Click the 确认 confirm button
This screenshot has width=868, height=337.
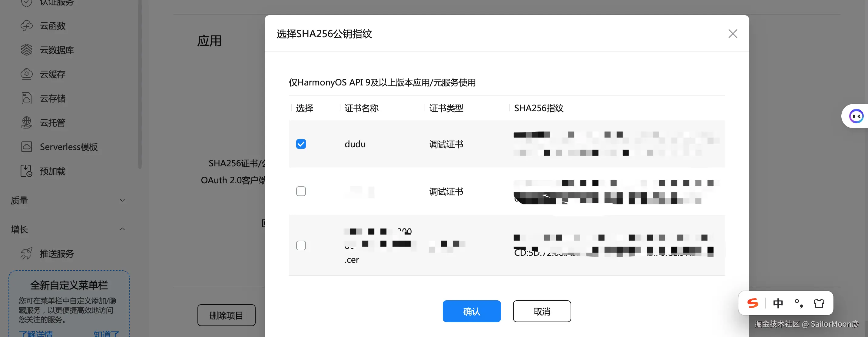(472, 311)
